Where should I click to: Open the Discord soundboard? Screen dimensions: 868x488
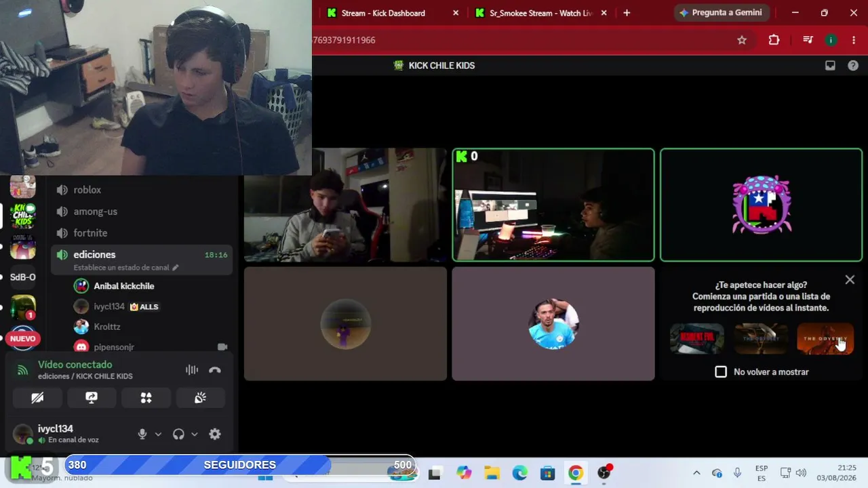(200, 398)
